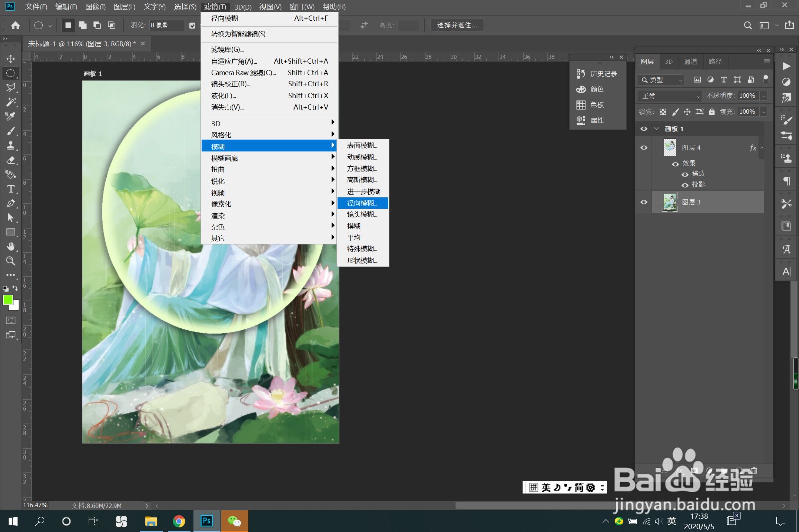Choose Add to selection mode icon
799x532 pixels.
83,25
